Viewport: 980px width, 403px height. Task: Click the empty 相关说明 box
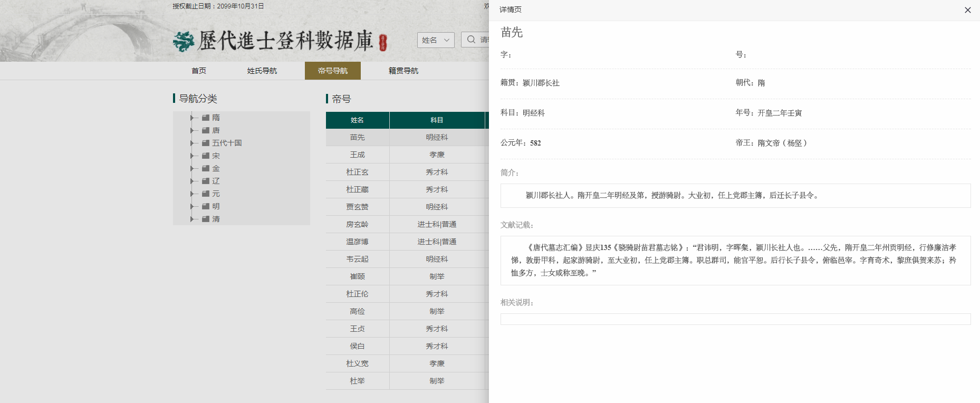click(735, 319)
